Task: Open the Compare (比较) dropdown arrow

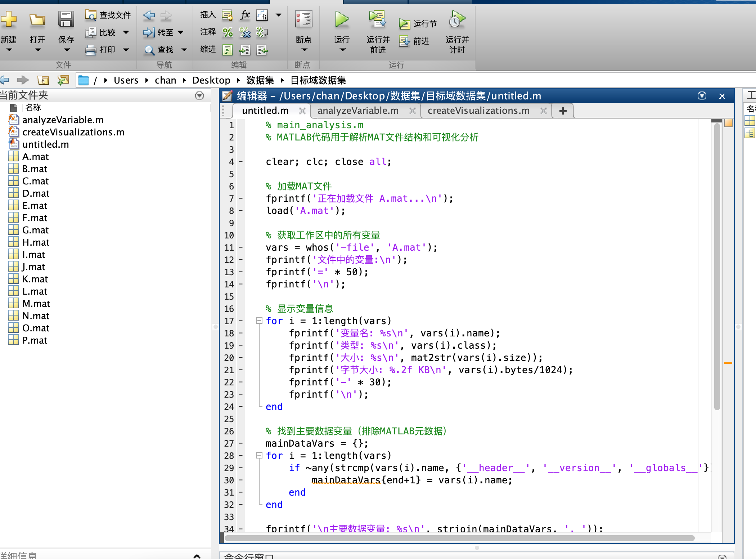Action: pos(126,32)
